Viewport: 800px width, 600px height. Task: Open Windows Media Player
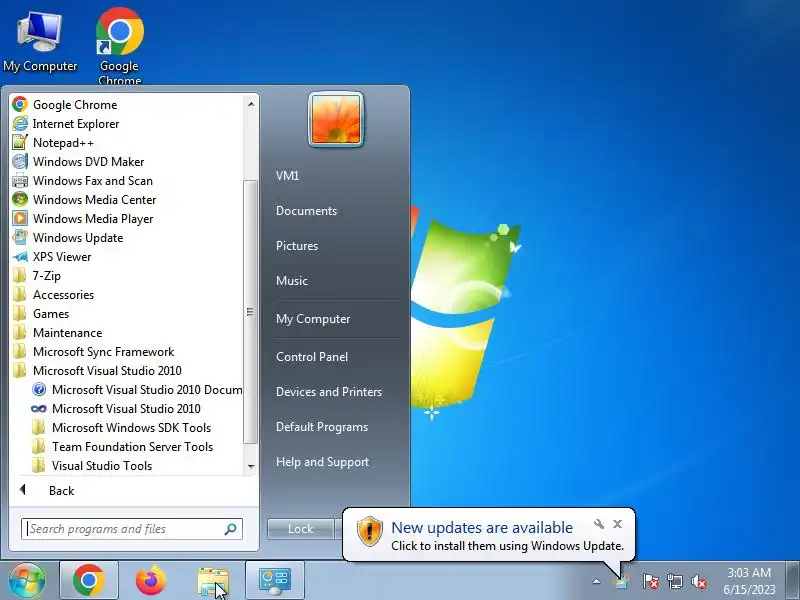pyautogui.click(x=83, y=218)
